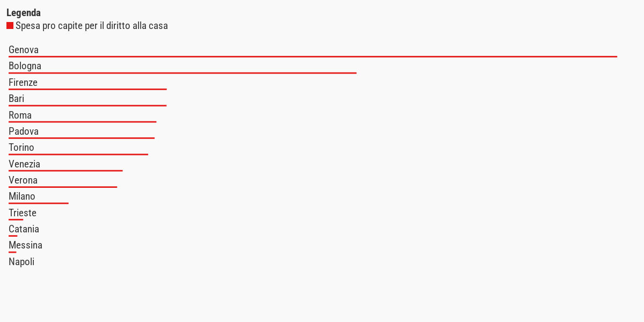The height and width of the screenshot is (322, 644).
Task: Click the Milano label
Action: click(22, 196)
